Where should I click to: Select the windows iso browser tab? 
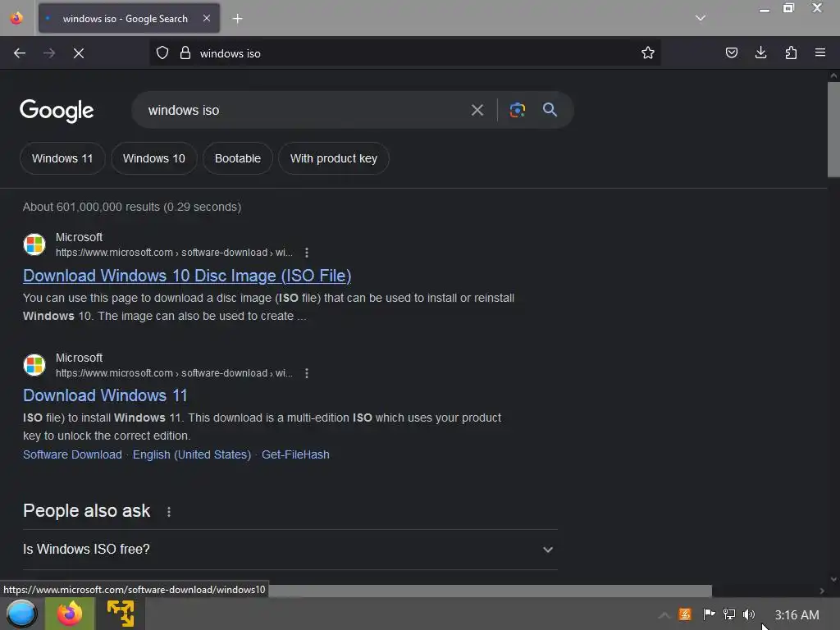pyautogui.click(x=129, y=19)
